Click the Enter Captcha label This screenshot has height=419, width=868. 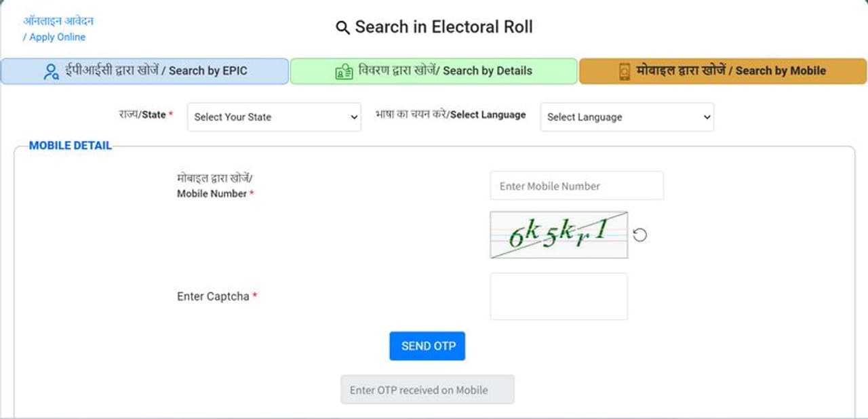tap(213, 296)
